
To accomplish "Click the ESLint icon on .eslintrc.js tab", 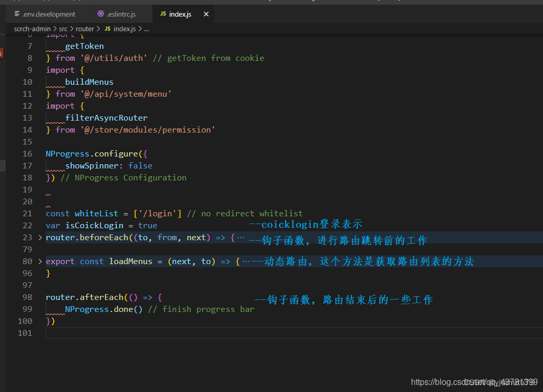I will [x=101, y=14].
